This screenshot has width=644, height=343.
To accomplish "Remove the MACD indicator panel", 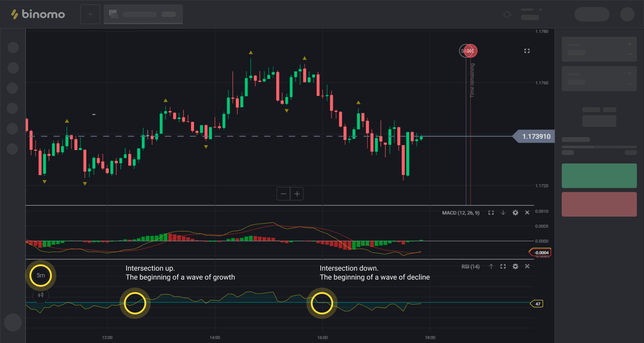I will tap(527, 213).
